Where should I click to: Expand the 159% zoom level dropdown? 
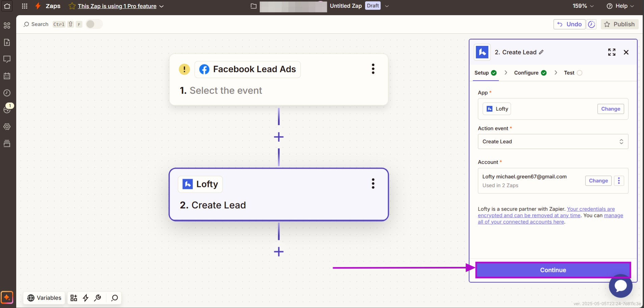coord(583,6)
